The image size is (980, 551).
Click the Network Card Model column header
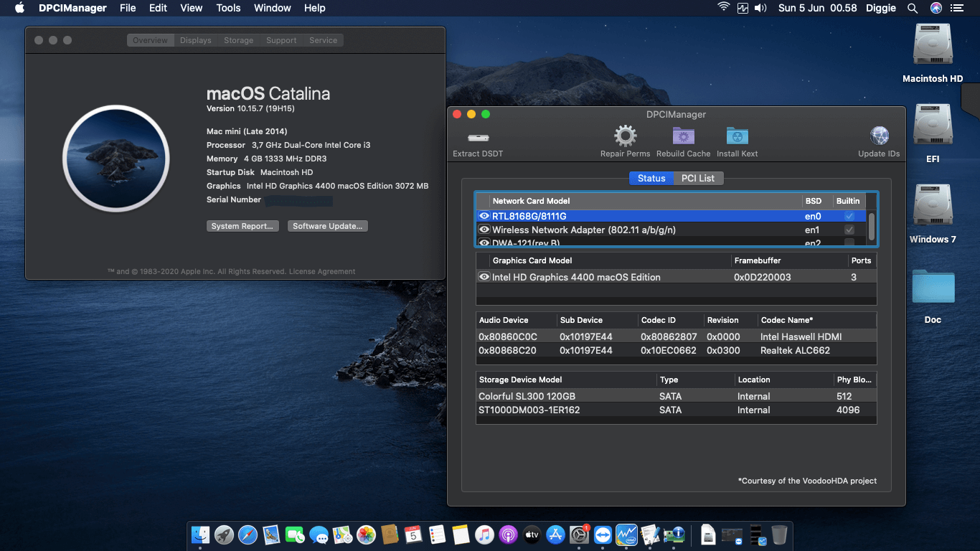(645, 201)
